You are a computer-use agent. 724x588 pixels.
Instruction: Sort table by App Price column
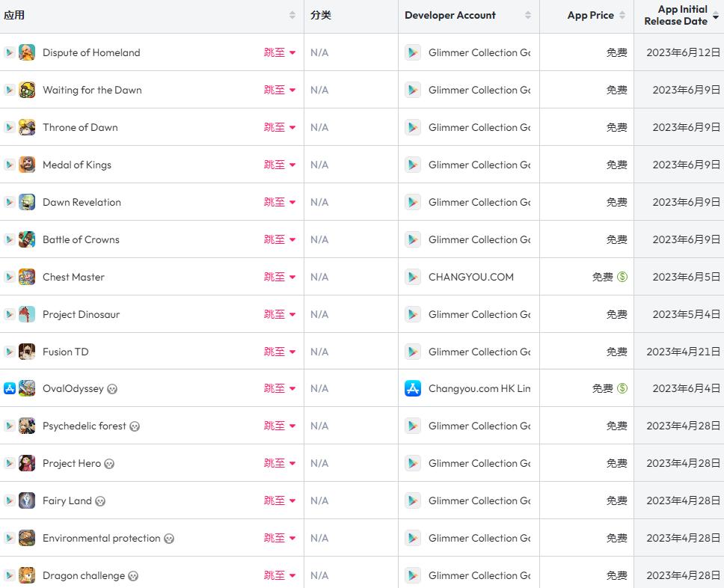pyautogui.click(x=591, y=15)
